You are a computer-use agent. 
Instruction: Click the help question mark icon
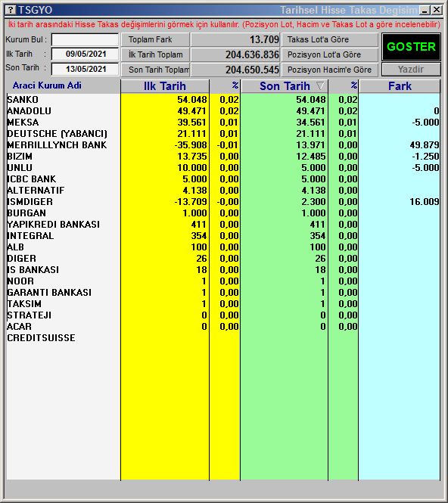[11, 10]
